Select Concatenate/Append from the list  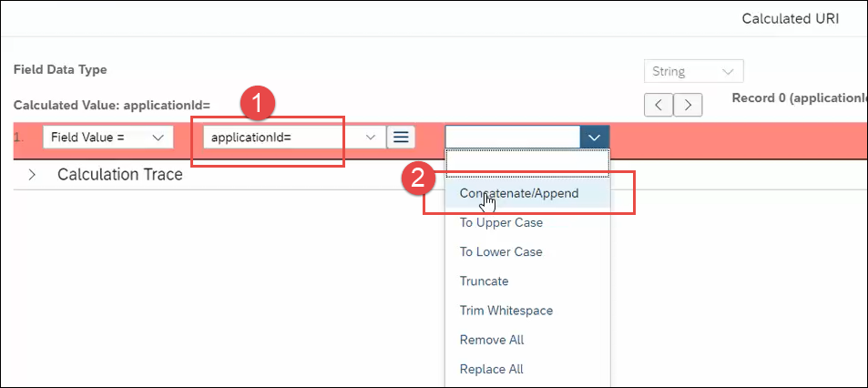(518, 193)
